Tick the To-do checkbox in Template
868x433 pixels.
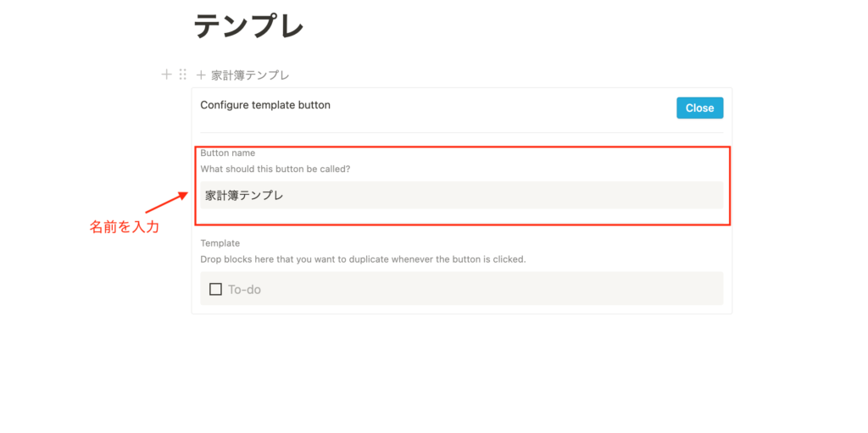216,289
